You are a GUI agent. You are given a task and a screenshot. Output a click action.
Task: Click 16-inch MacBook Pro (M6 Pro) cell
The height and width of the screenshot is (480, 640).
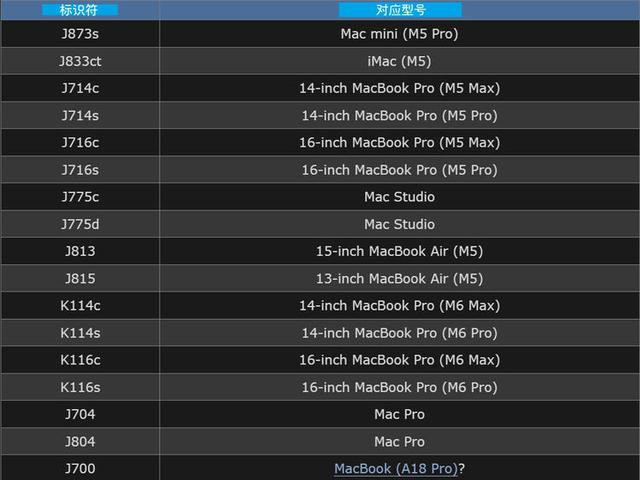(400, 387)
